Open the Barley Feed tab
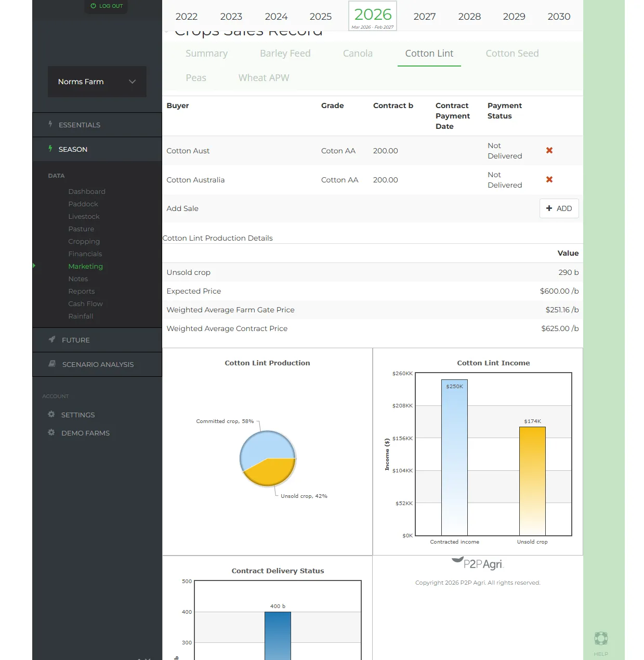Viewport: 644px width, 660px height. pyautogui.click(x=285, y=54)
